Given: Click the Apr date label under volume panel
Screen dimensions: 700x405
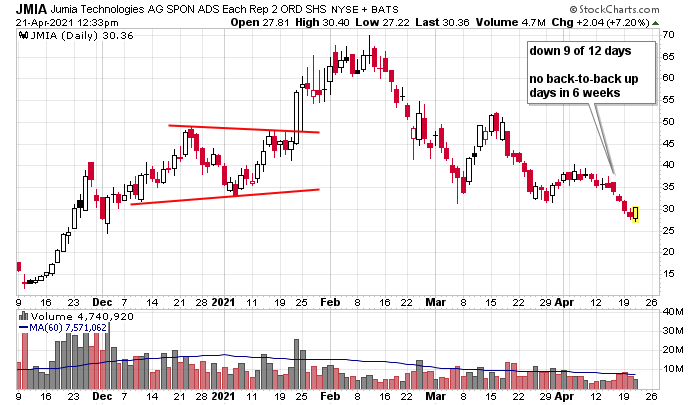Looking at the screenshot, I should click(x=564, y=396).
